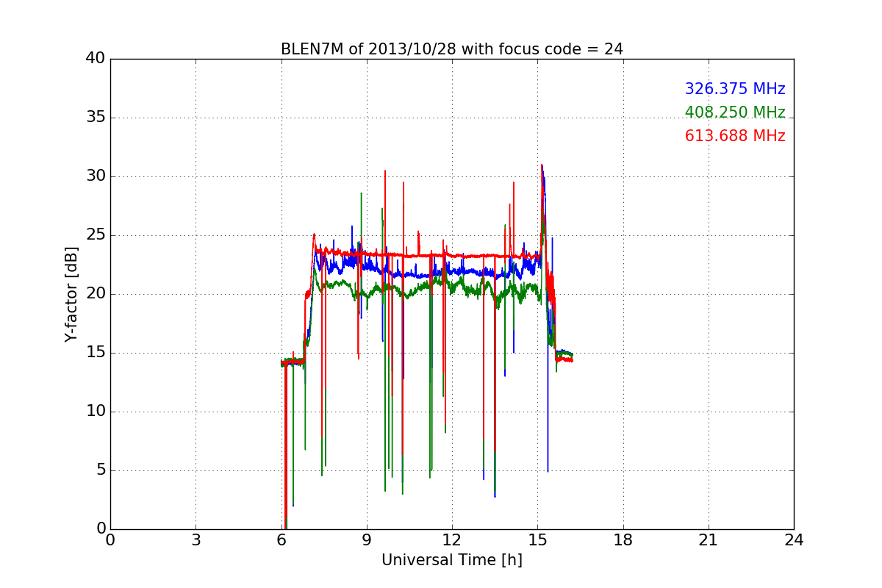
Task: Click y-axis tick label '15'
Action: [x=96, y=353]
